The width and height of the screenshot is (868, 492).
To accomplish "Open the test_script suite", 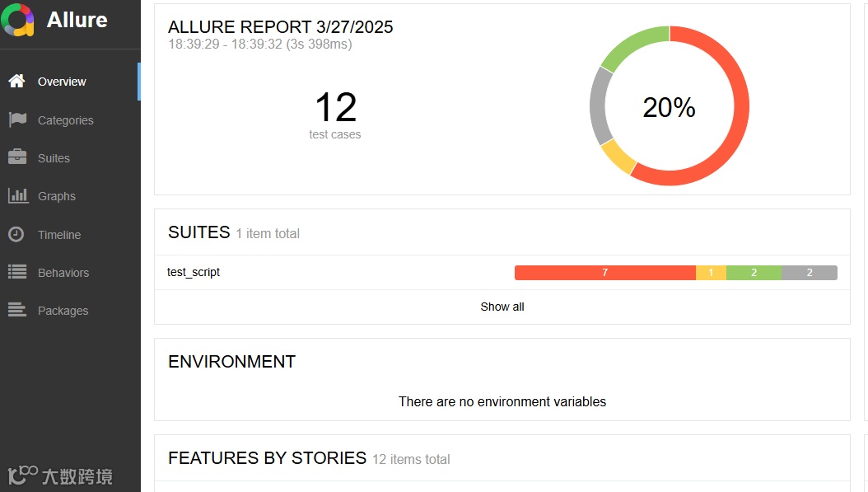I will click(194, 272).
